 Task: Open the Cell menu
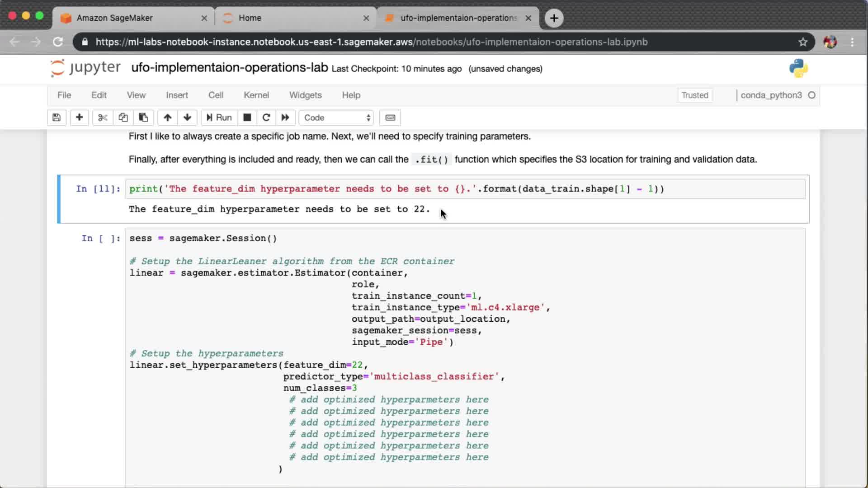tap(216, 95)
